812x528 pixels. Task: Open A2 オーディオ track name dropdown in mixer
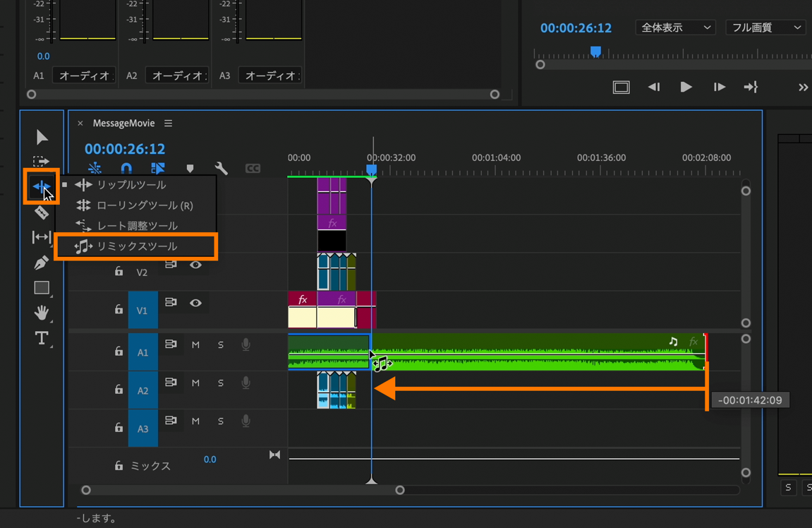[176, 76]
